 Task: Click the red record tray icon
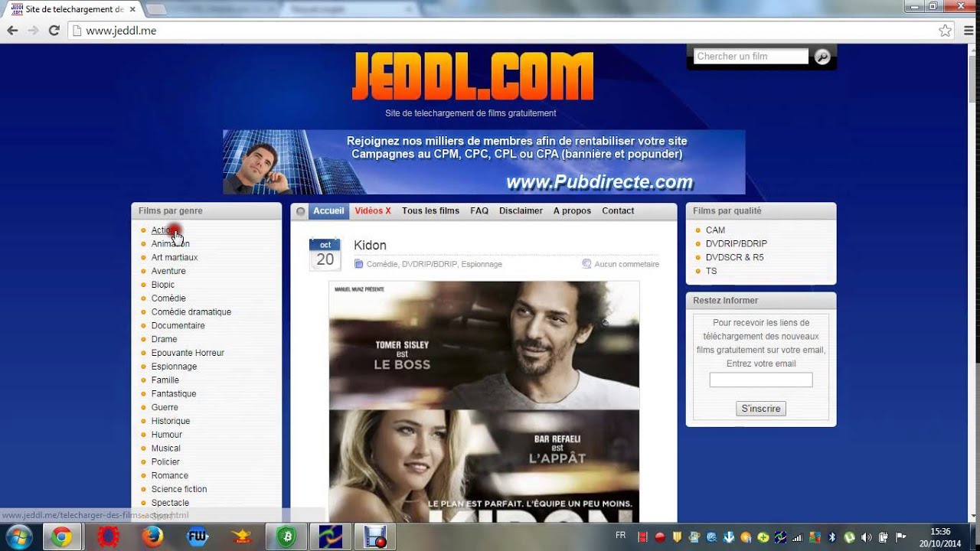[x=659, y=537]
